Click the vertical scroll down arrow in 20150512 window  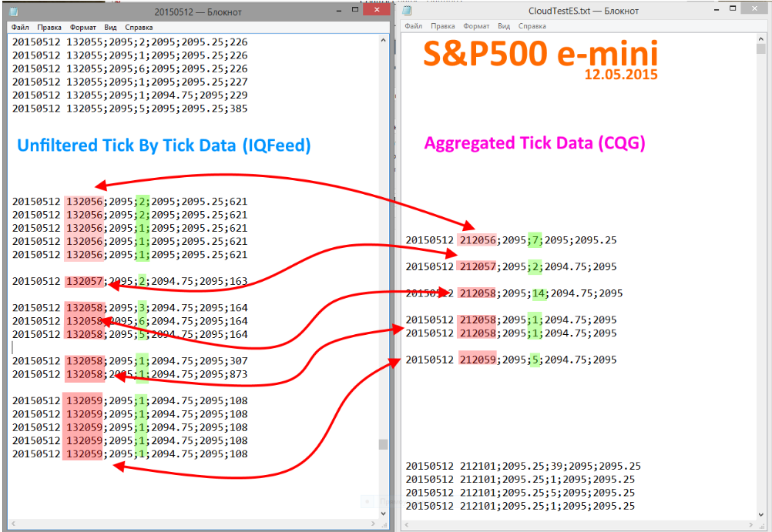pyautogui.click(x=384, y=514)
